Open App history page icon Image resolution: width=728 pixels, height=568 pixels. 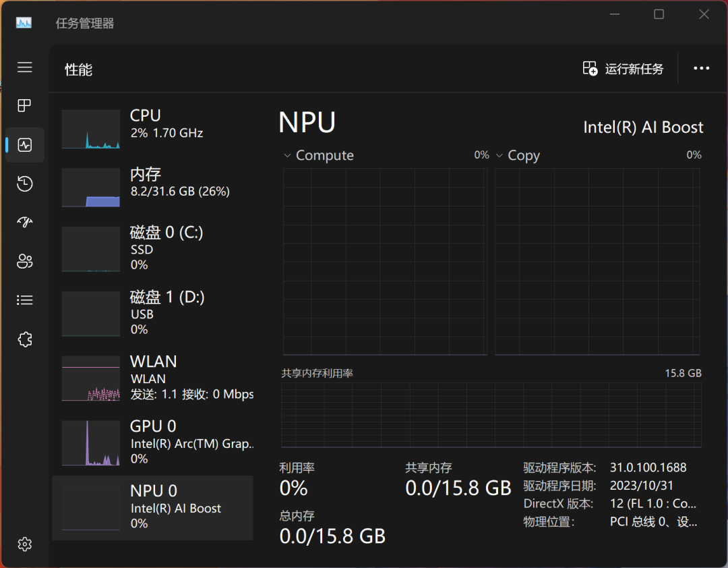pyautogui.click(x=25, y=183)
